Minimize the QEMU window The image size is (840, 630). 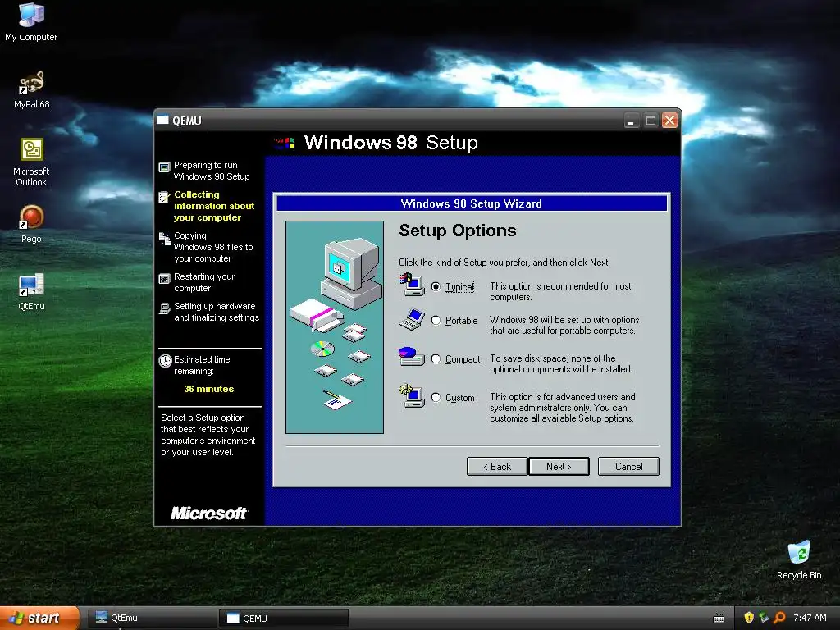tap(632, 121)
